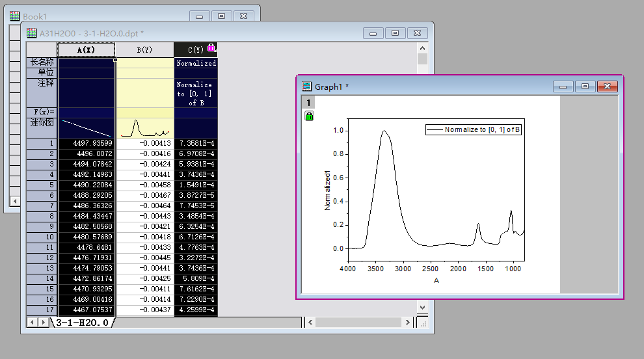The width and height of the screenshot is (644, 359).
Task: Select column A(X) header
Action: click(x=86, y=49)
